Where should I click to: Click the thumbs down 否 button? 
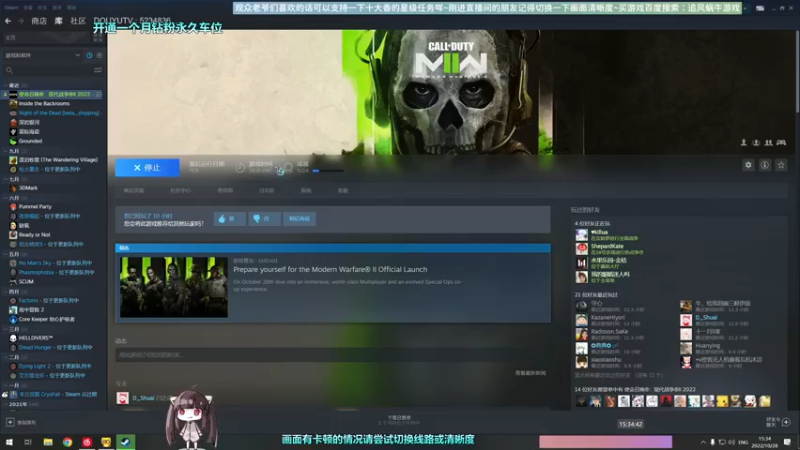[264, 219]
